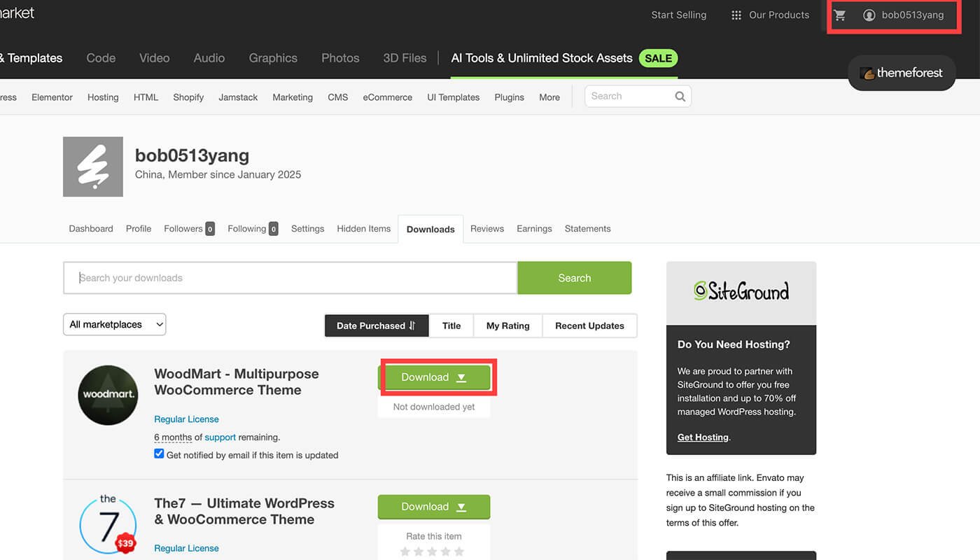980x560 pixels.
Task: Uncheck email notification for WoodMart updates
Action: click(159, 454)
